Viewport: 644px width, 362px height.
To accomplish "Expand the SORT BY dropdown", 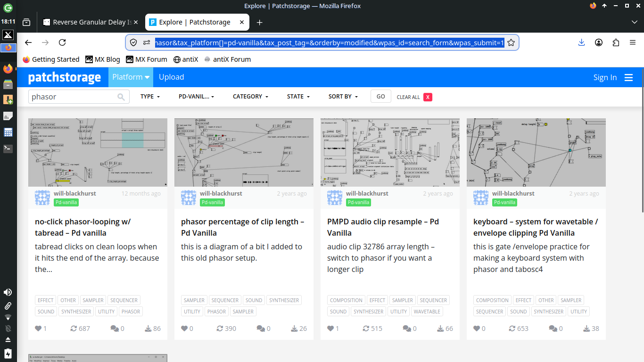I will pos(343,97).
